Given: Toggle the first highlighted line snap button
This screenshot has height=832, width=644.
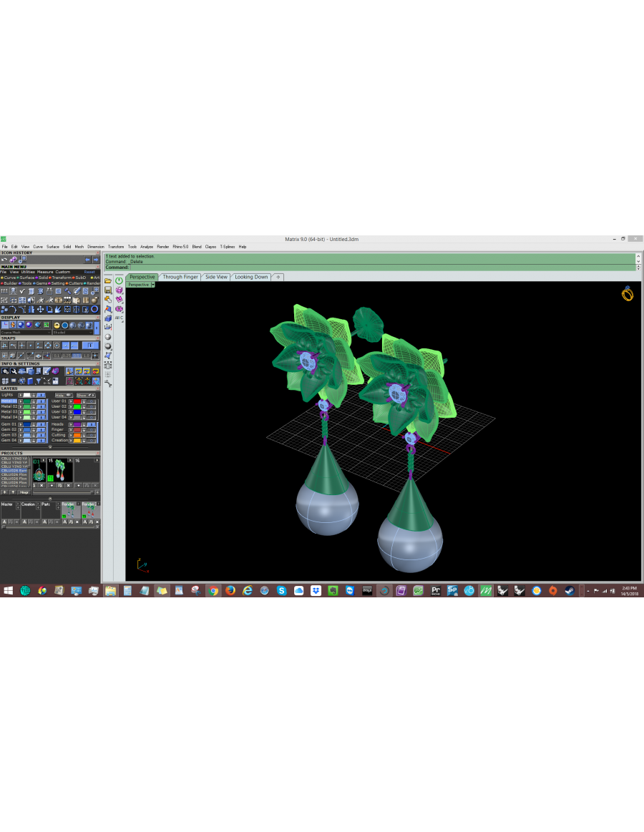Looking at the screenshot, I should coord(66,346).
